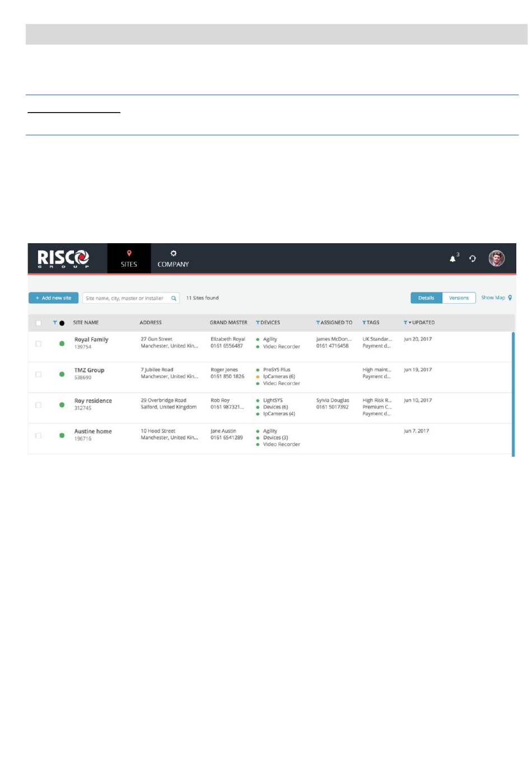Click LightSYS device entry
Screen dimensions: 532x775
pyautogui.click(x=273, y=400)
